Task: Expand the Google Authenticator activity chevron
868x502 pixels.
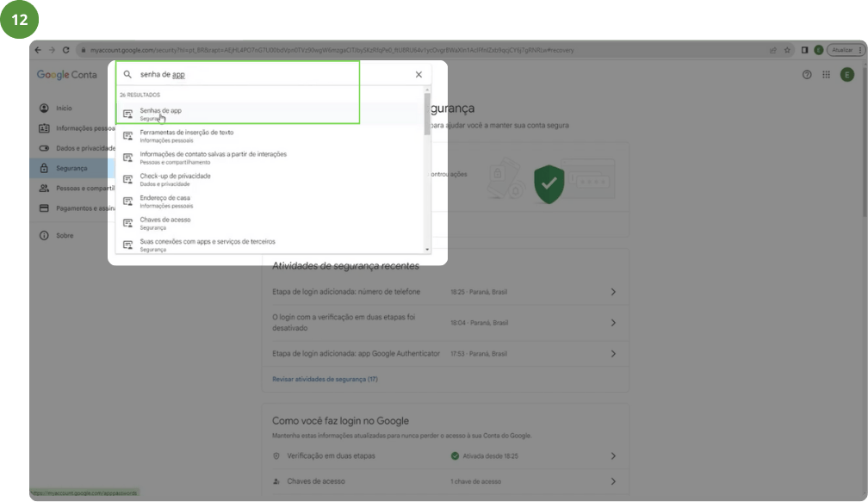Action: pos(613,354)
